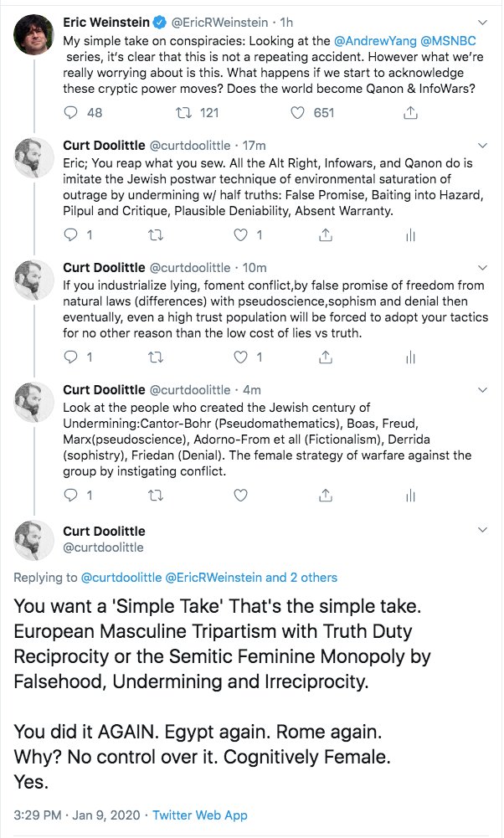Image resolution: width=504 pixels, height=838 pixels.
Task: Click the reply icon on the 4m tweet
Action: [71, 496]
